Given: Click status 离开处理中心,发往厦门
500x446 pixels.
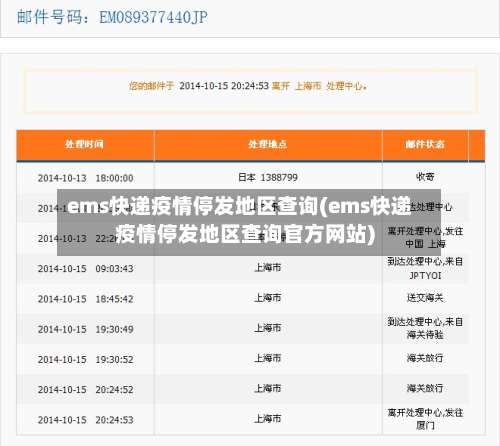Looking at the screenshot, I should click(425, 419).
